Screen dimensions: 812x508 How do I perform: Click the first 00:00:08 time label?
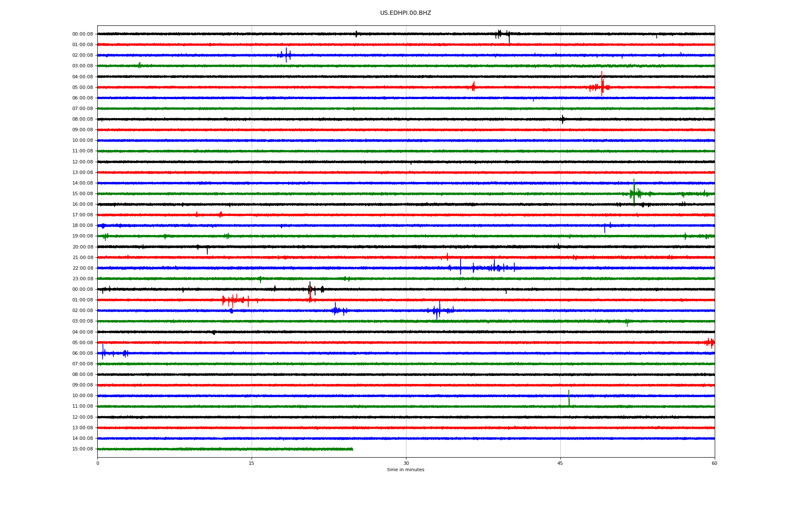tap(82, 34)
